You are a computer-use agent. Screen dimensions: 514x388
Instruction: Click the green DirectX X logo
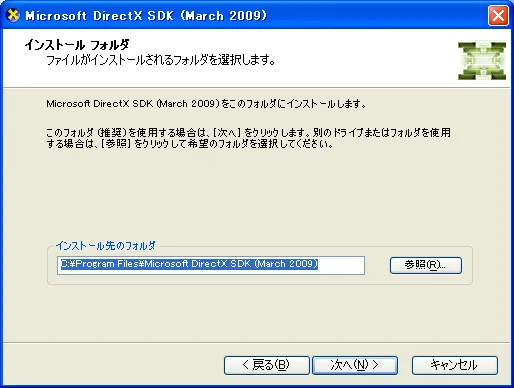click(x=482, y=61)
